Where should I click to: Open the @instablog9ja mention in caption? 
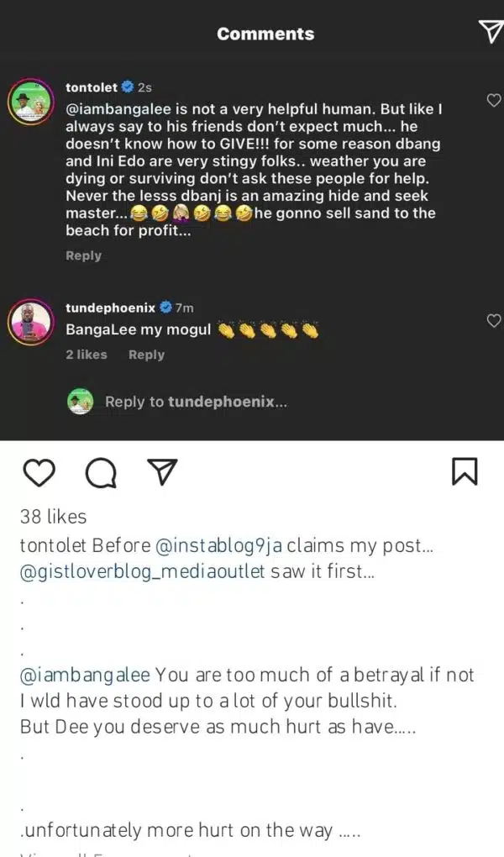pos(220,545)
